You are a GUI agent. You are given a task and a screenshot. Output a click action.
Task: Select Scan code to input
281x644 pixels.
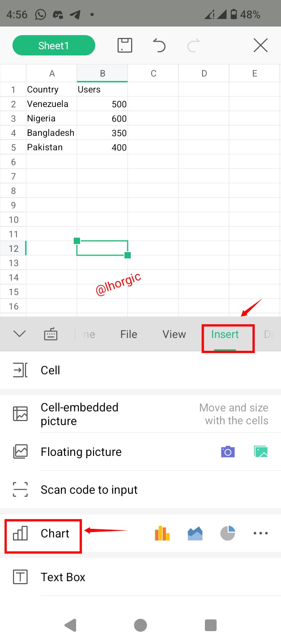click(140, 489)
